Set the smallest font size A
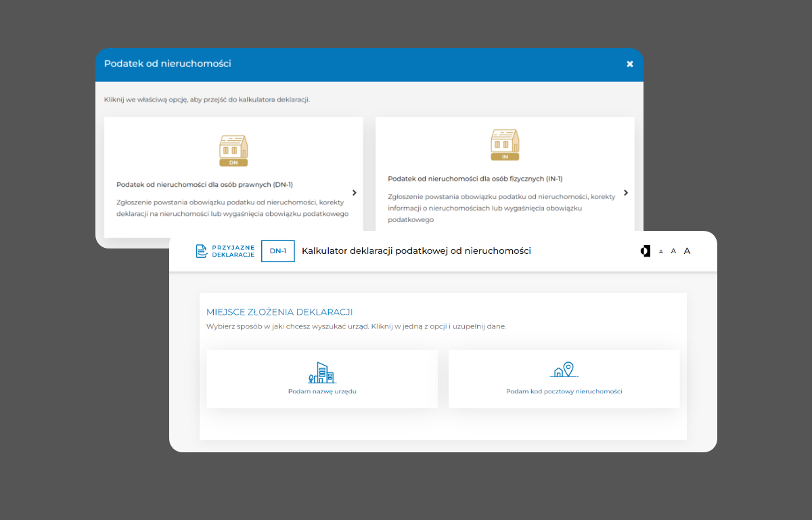 661,252
